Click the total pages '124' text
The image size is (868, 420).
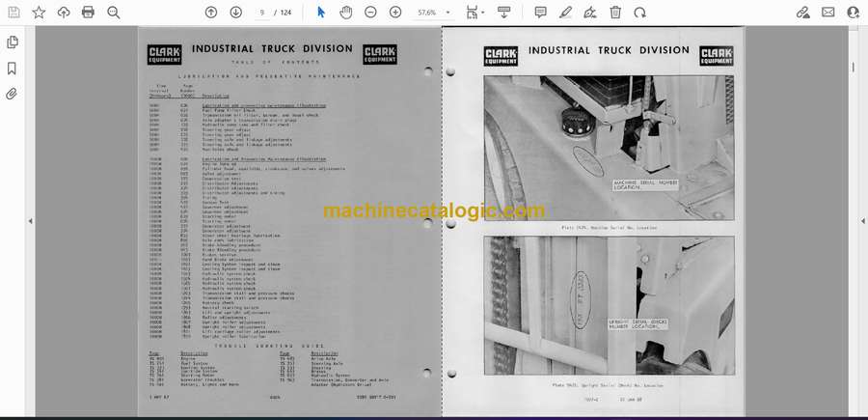285,13
